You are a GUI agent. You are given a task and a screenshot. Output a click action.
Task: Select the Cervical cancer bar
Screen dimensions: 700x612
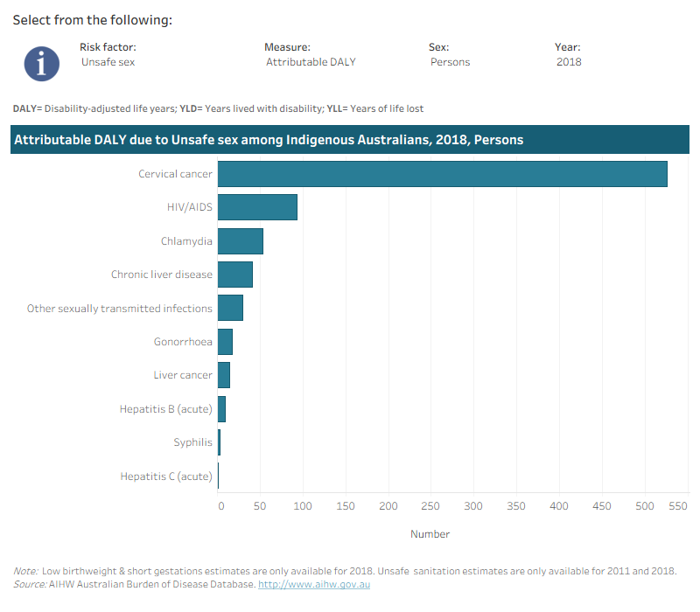(443, 174)
